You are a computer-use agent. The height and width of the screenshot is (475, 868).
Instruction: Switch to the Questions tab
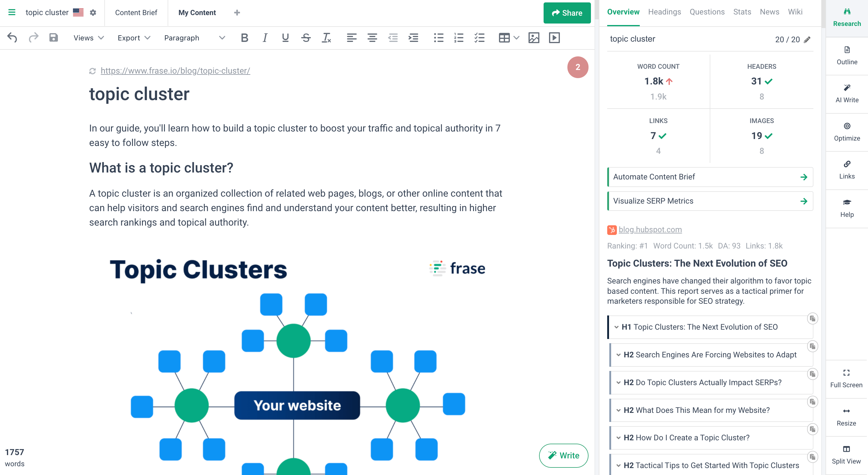707,12
